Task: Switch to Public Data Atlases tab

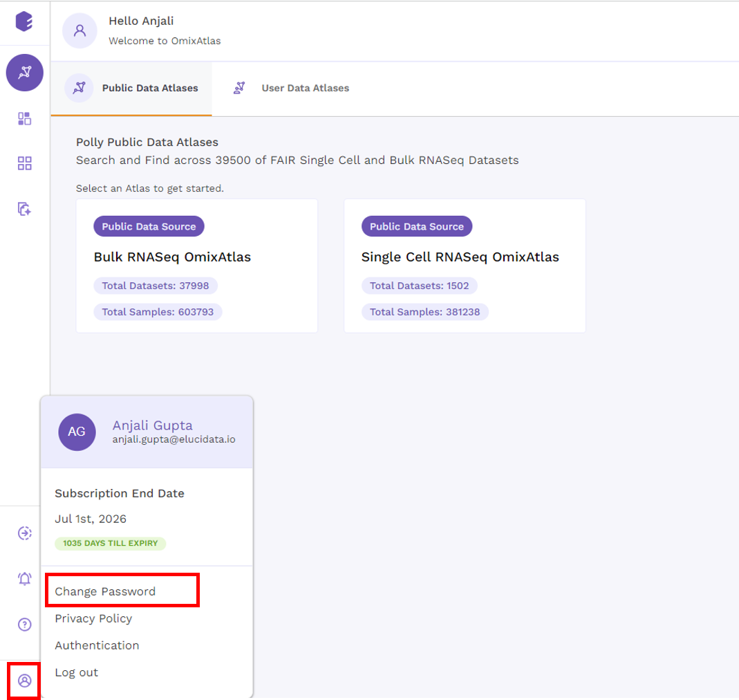Action: [131, 89]
